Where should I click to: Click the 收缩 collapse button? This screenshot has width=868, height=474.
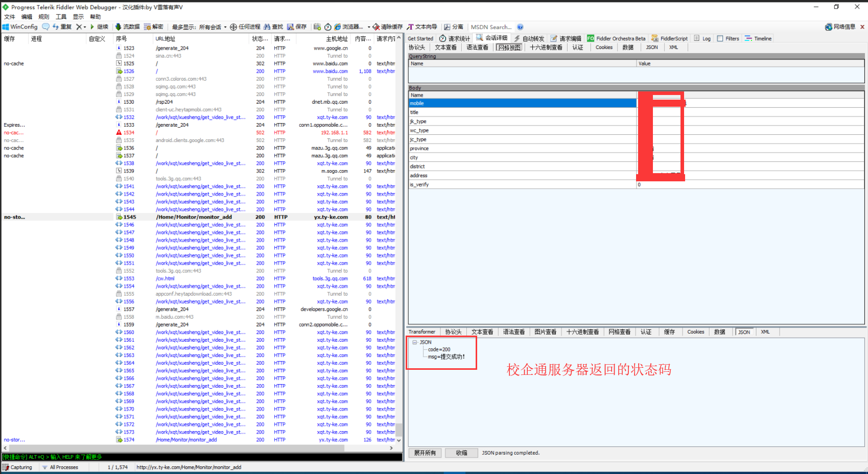click(461, 453)
